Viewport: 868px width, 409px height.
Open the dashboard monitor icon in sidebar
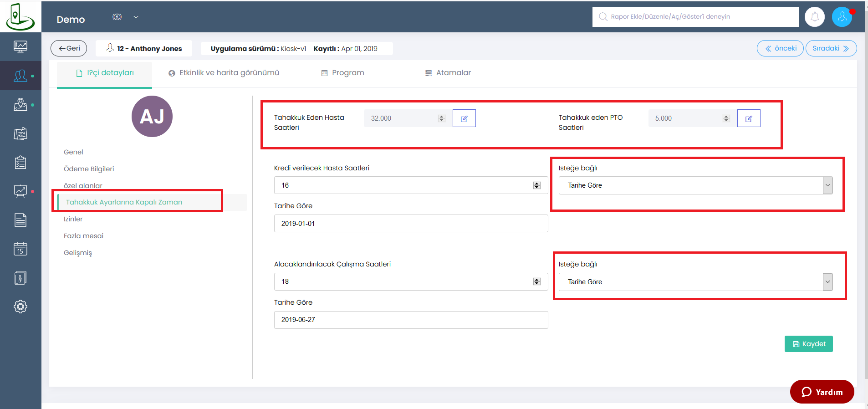(20, 46)
